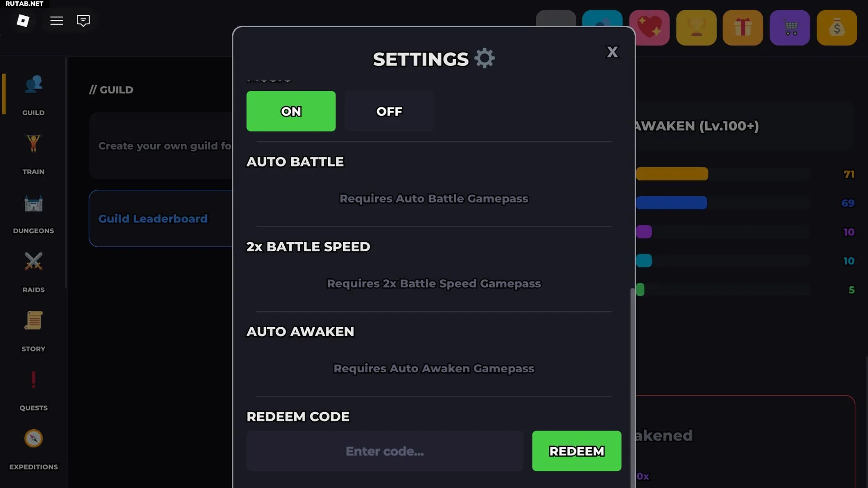Open the gift box rewards button
Viewport: 868px width, 488px height.
(x=743, y=28)
